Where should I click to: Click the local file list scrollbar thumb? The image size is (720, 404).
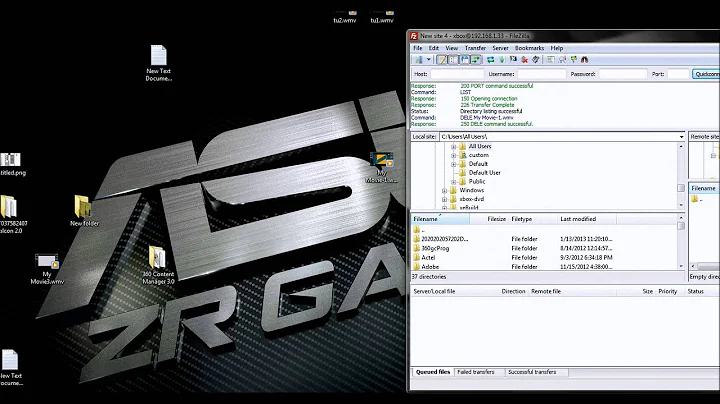[681, 226]
